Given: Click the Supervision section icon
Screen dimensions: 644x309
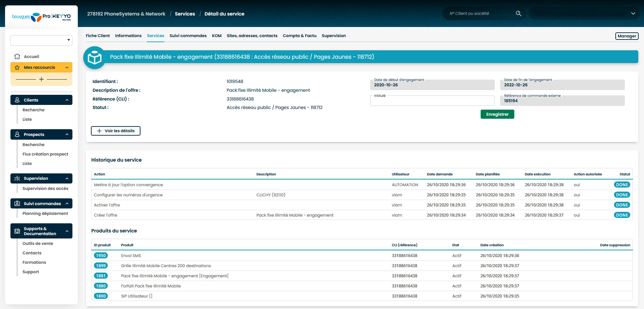Looking at the screenshot, I should pos(17,178).
